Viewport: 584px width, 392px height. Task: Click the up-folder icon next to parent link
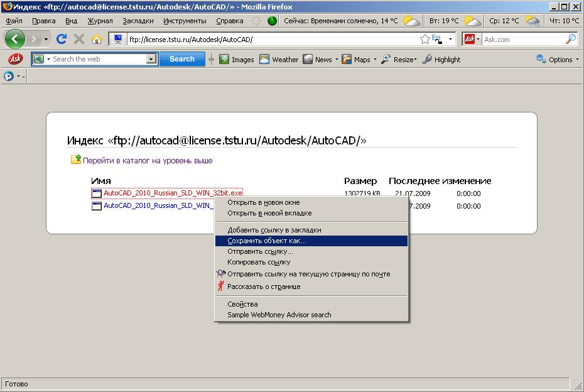click(x=75, y=160)
